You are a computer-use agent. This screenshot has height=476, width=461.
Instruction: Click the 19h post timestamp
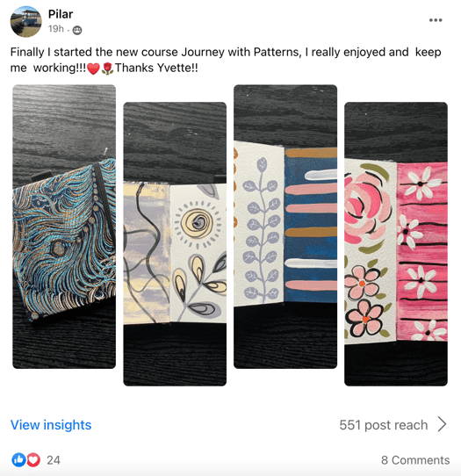56,29
